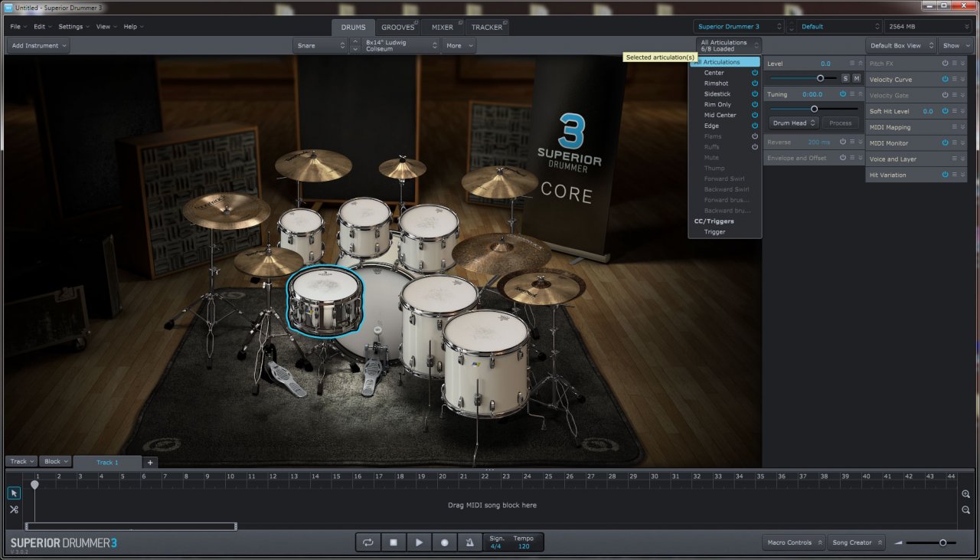980x560 pixels.
Task: Open the Snare instrument selector dropdown
Action: click(x=321, y=46)
